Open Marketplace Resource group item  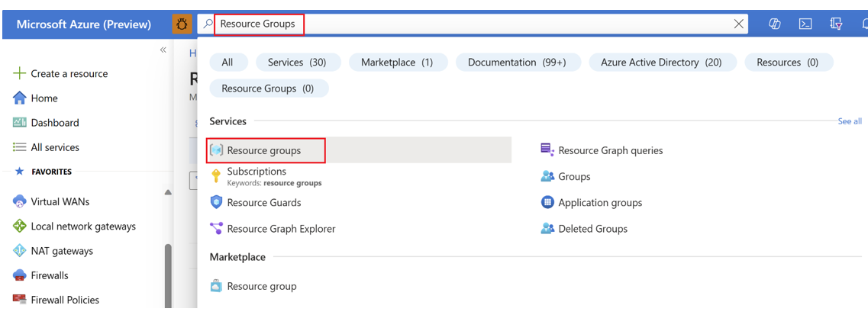[261, 287]
